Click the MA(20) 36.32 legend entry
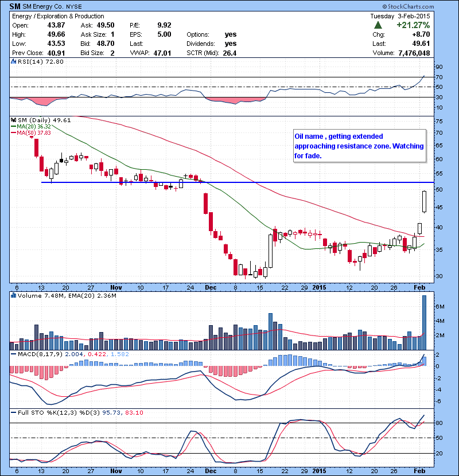This screenshot has width=459, height=476. click(32, 127)
